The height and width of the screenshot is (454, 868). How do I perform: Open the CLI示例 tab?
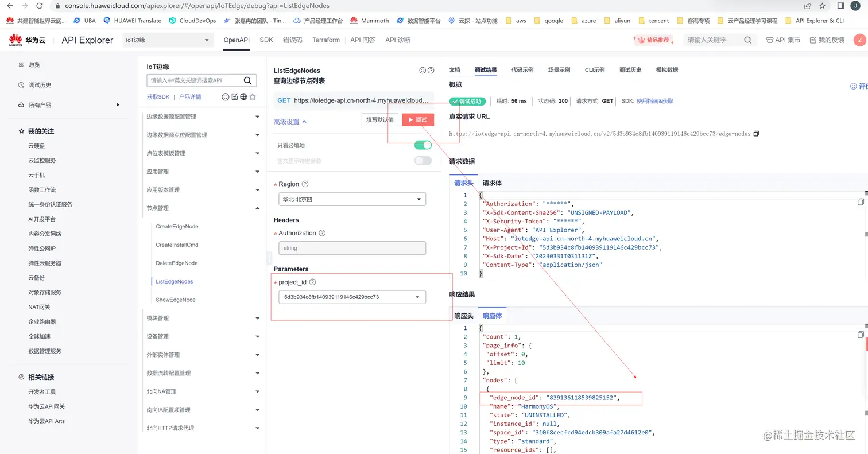(595, 70)
